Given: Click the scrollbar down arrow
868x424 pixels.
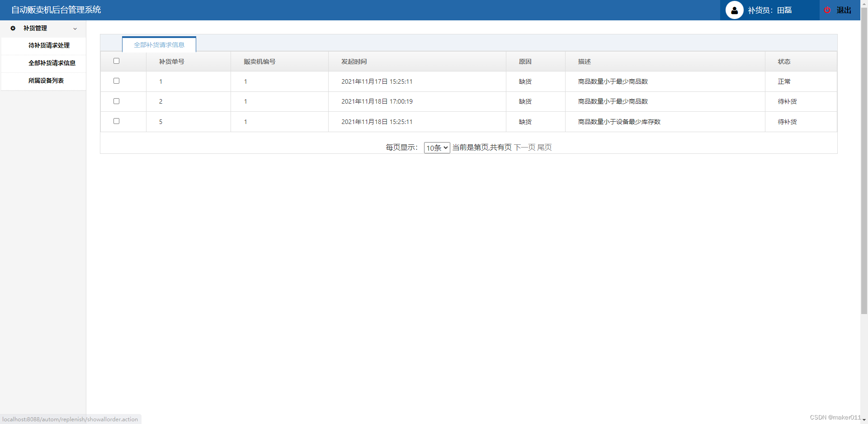Looking at the screenshot, I should coord(864,420).
